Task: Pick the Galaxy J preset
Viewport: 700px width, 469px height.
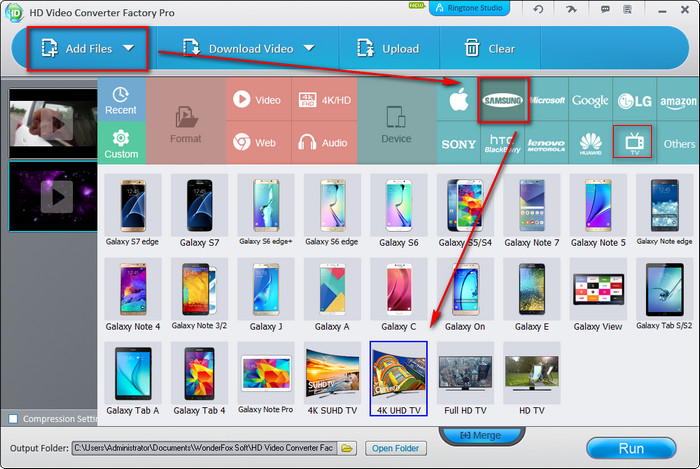Action: [266, 295]
